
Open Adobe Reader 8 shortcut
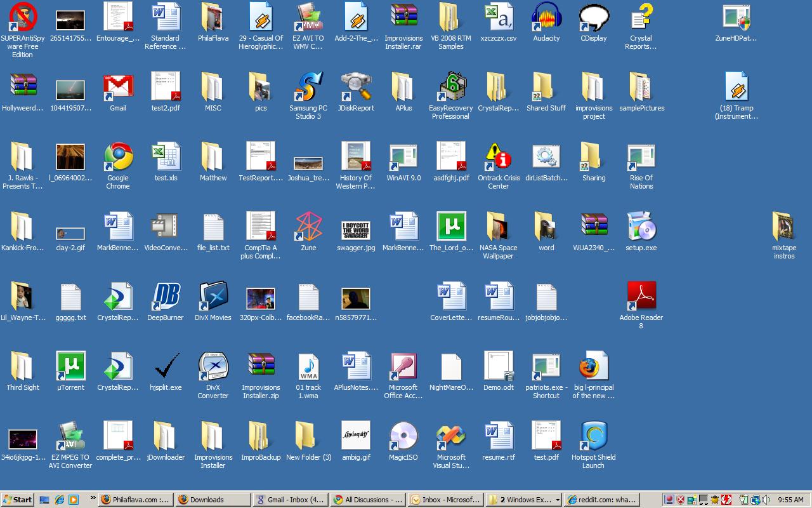(x=641, y=297)
